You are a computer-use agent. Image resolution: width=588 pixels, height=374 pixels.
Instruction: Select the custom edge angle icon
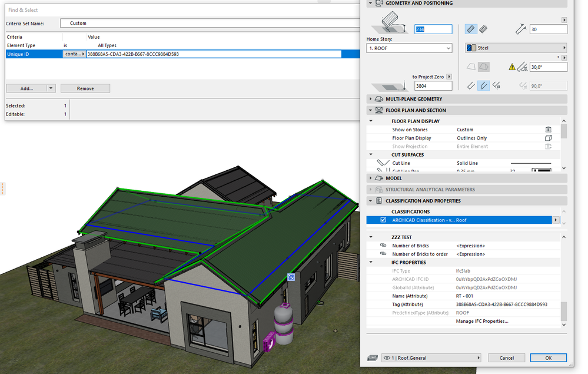click(x=497, y=85)
